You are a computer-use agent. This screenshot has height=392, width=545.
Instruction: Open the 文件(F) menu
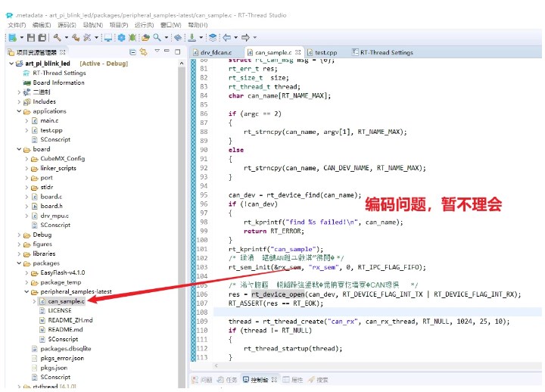[x=17, y=25]
